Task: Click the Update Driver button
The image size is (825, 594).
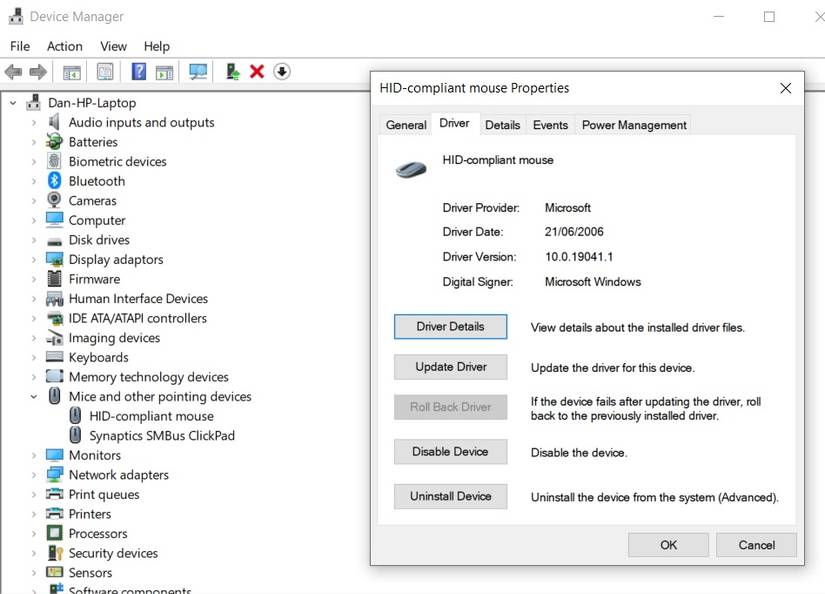Action: click(450, 367)
